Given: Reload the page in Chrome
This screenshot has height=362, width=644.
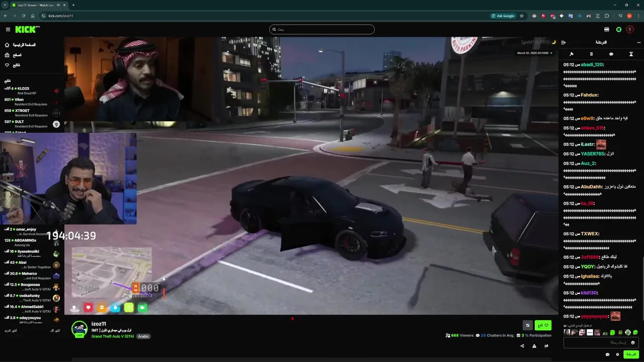Looking at the screenshot, I should click(x=23, y=16).
